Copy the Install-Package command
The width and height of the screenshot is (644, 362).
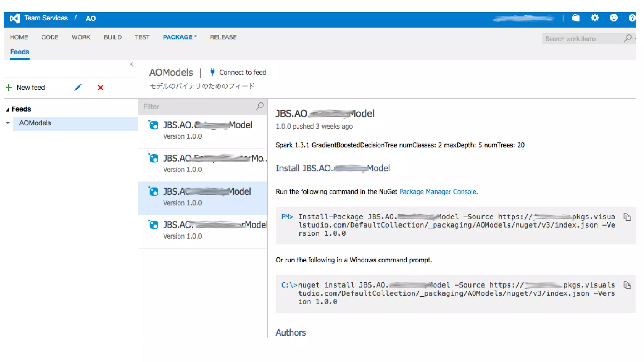point(627,217)
